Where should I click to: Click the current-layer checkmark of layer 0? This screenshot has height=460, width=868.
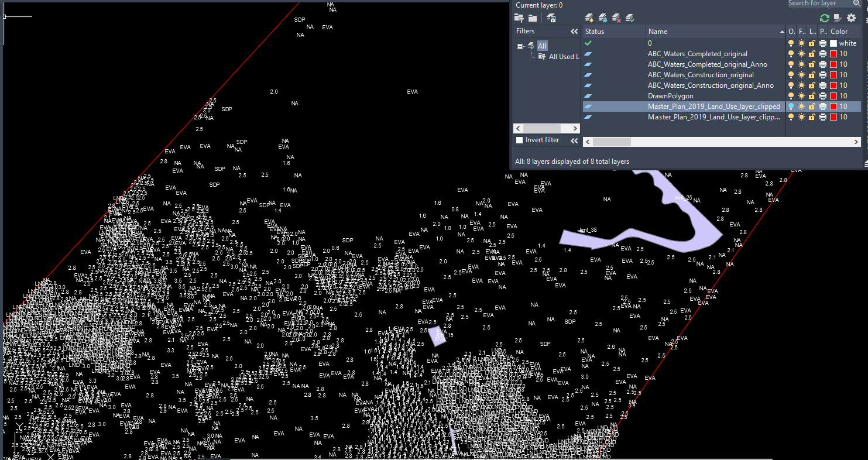pos(588,43)
